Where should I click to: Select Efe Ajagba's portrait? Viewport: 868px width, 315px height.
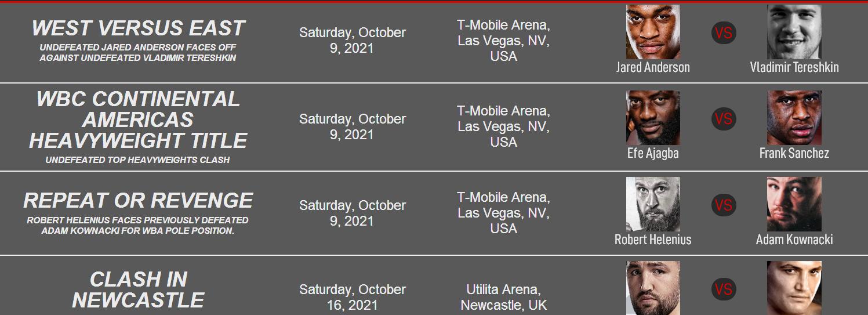pos(653,118)
